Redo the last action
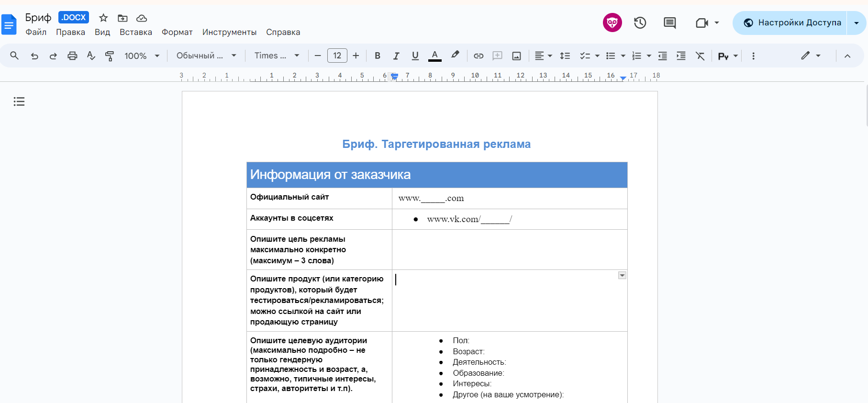The image size is (868, 403). (53, 56)
